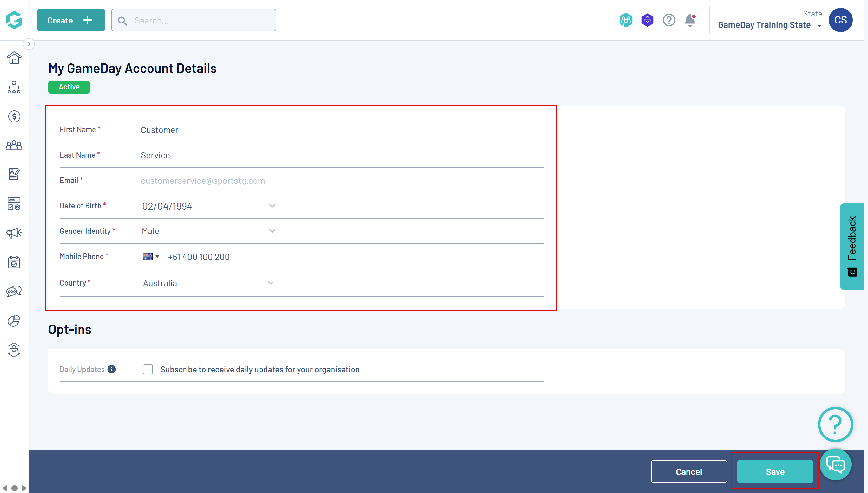
Task: Click the Daily Updates info icon
Action: pyautogui.click(x=112, y=369)
